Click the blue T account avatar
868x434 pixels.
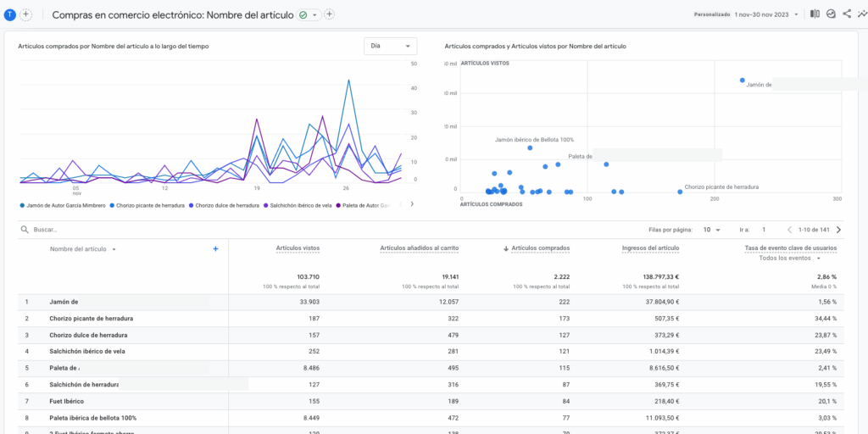click(10, 14)
